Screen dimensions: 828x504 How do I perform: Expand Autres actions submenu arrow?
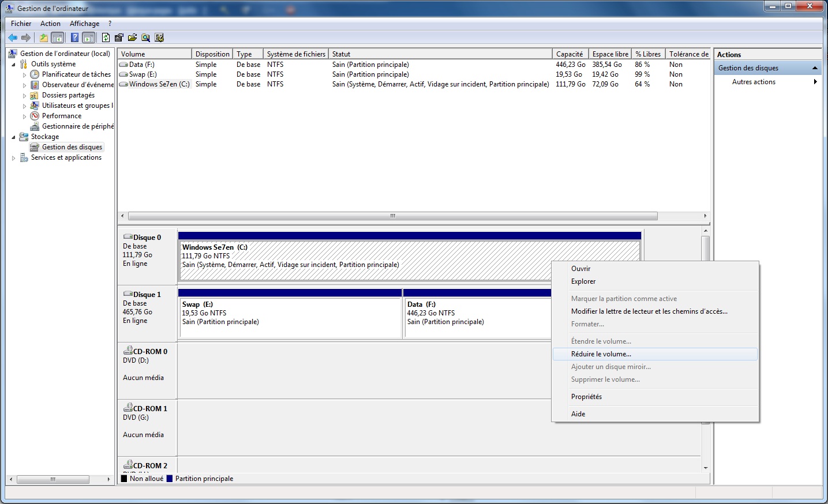(815, 82)
